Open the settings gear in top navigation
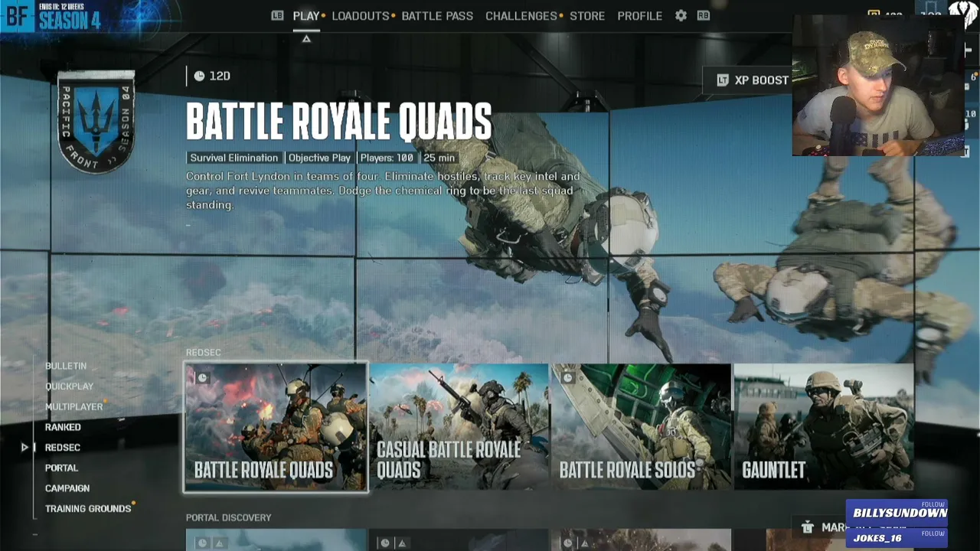980x551 pixels. (x=681, y=15)
